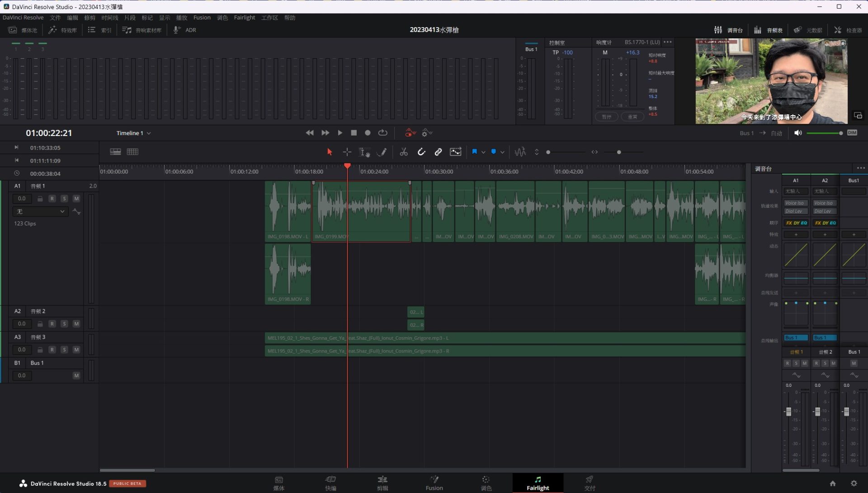Click the video track overlay icon in toolbar

click(x=455, y=152)
